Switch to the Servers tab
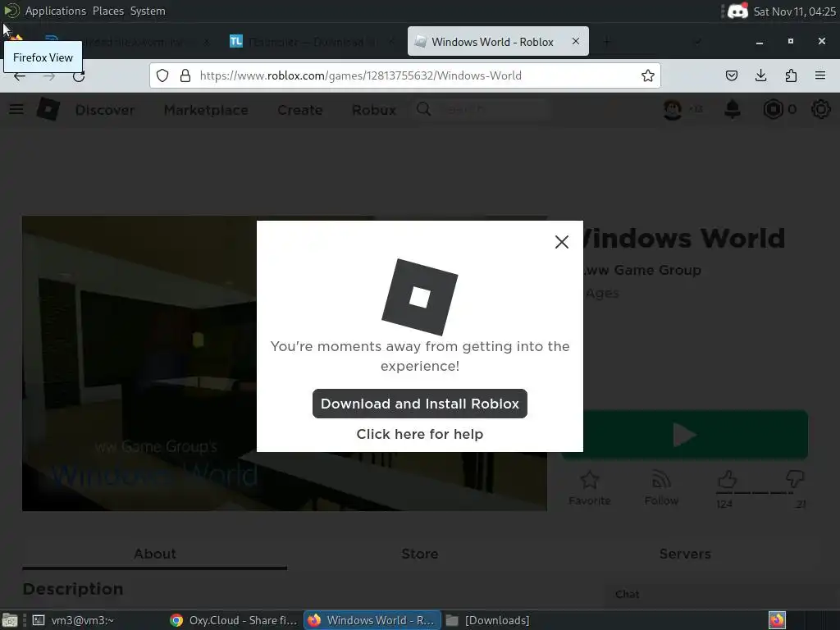This screenshot has height=630, width=840. (685, 554)
